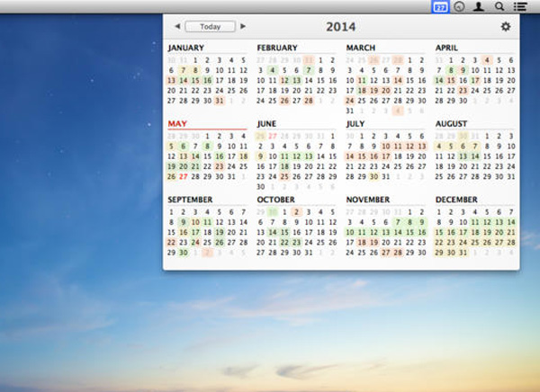Select November 27
This screenshot has height=392, width=540.
coord(386,253)
